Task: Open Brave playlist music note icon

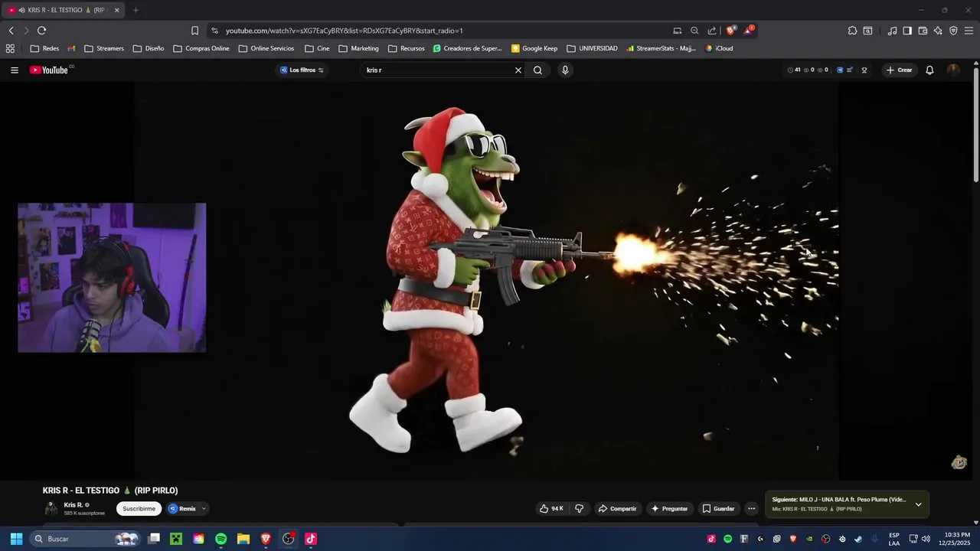Action: [x=892, y=31]
